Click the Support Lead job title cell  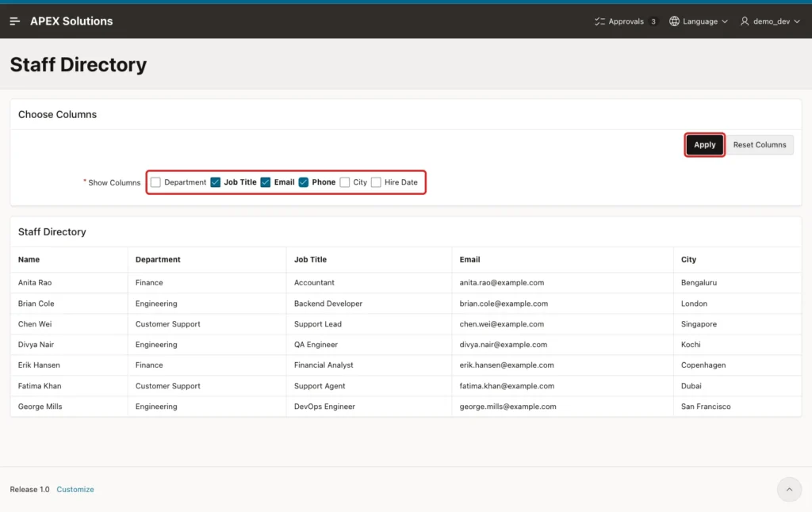click(369, 324)
